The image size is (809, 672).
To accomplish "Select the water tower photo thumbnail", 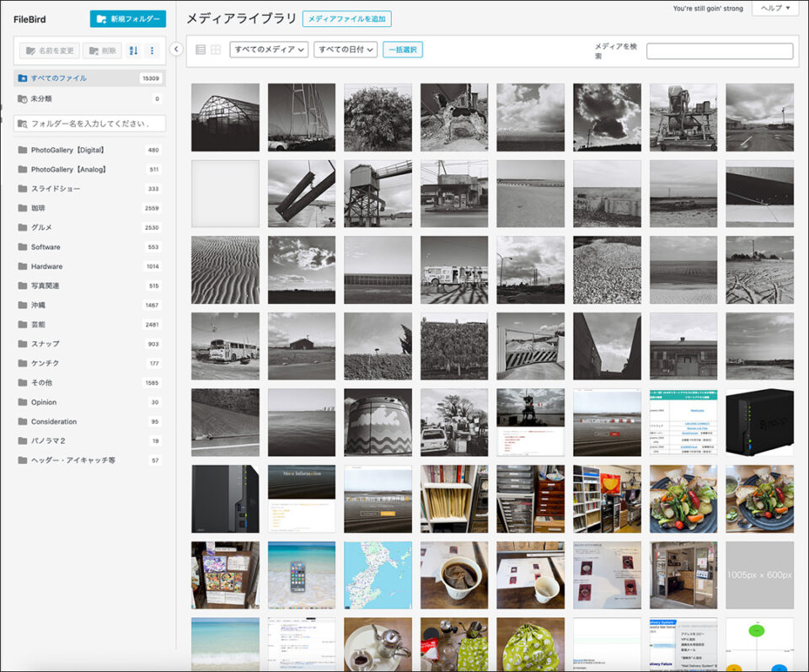I will click(378, 194).
